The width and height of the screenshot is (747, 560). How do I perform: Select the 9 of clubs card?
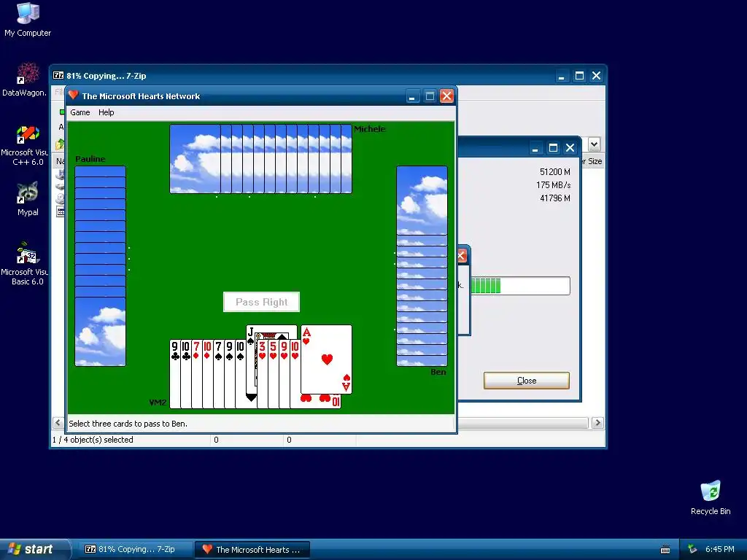175,374
